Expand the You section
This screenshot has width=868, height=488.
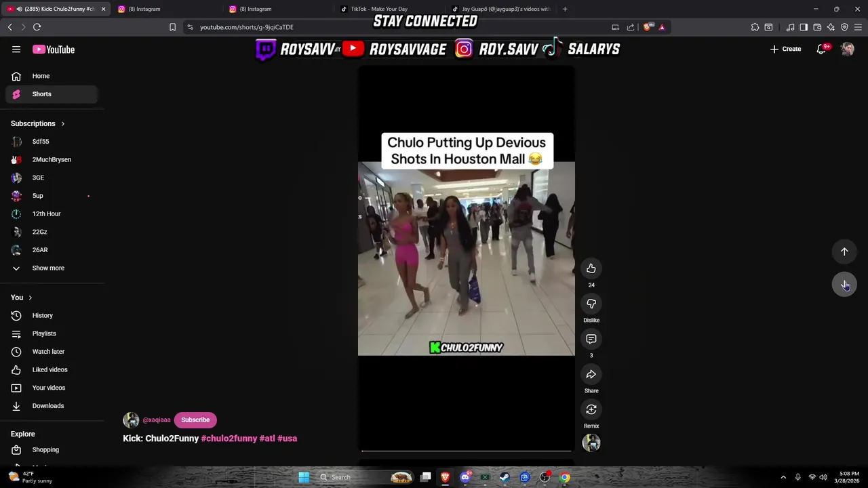pyautogui.click(x=22, y=298)
